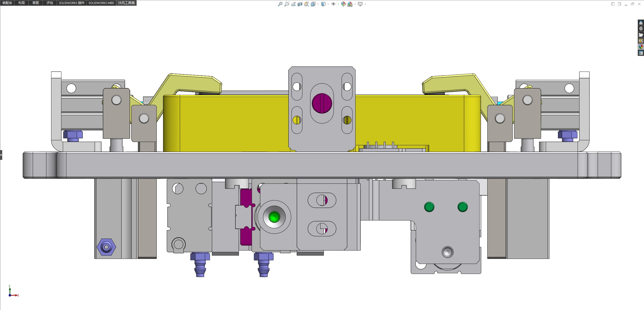The height and width of the screenshot is (310, 644).
Task: Open the 沐风工具箱 tab
Action: click(126, 3)
